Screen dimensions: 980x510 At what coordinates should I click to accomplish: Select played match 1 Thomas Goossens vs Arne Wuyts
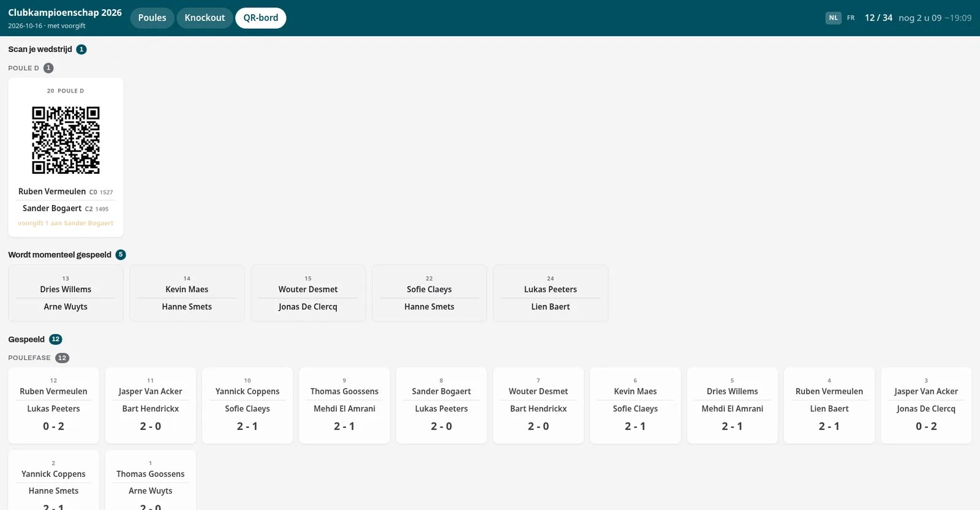coord(151,481)
